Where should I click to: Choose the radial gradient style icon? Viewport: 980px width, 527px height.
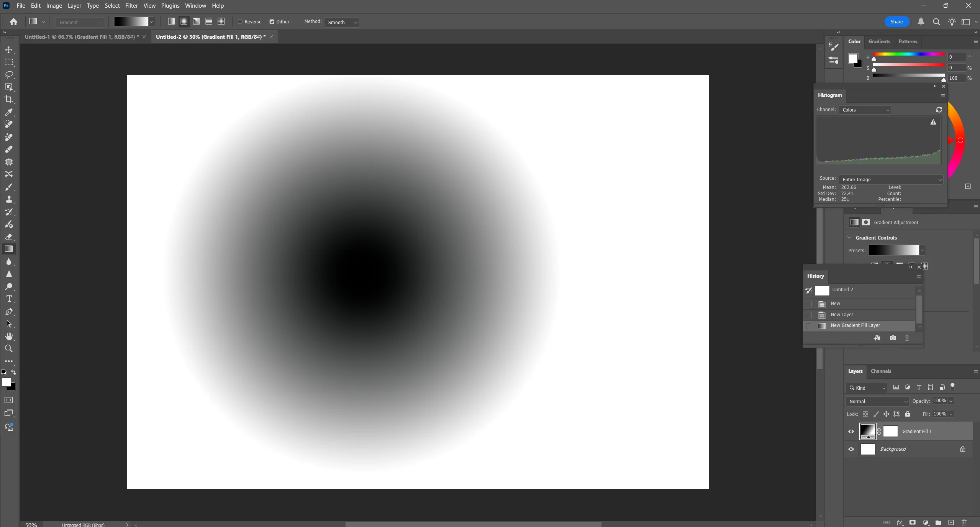(x=184, y=21)
